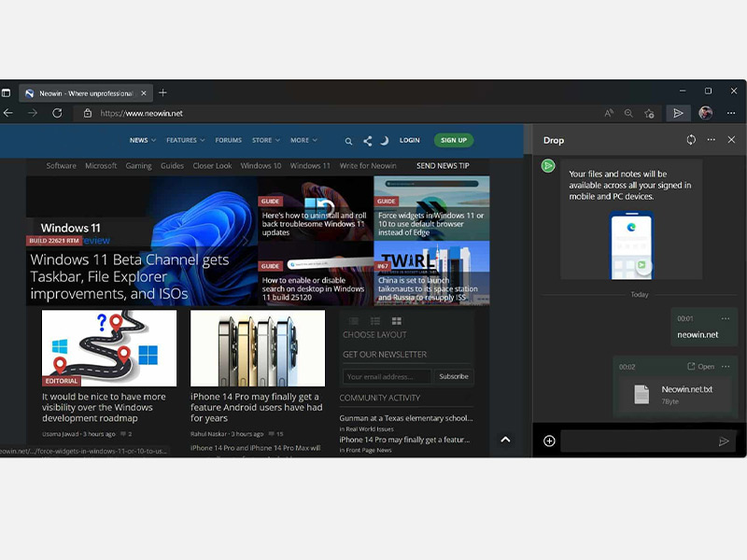Select the grid layout icon
Screen dimensions: 747x560
click(x=396, y=321)
